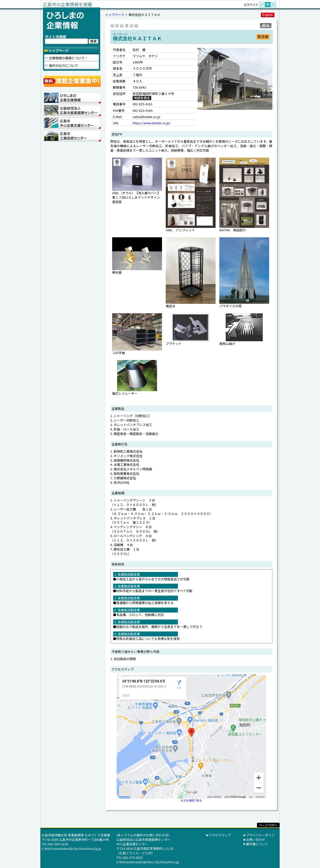The width and height of the screenshot is (320, 868).
Task: Open the パラダイスの塔 image
Action: (x=244, y=271)
